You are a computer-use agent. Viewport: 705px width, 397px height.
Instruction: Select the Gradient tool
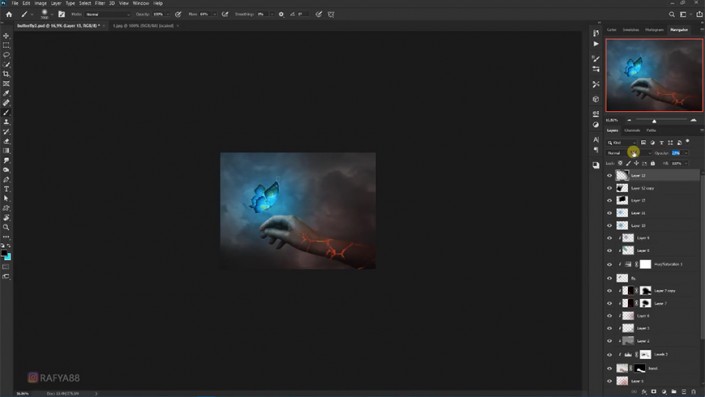tap(6, 151)
